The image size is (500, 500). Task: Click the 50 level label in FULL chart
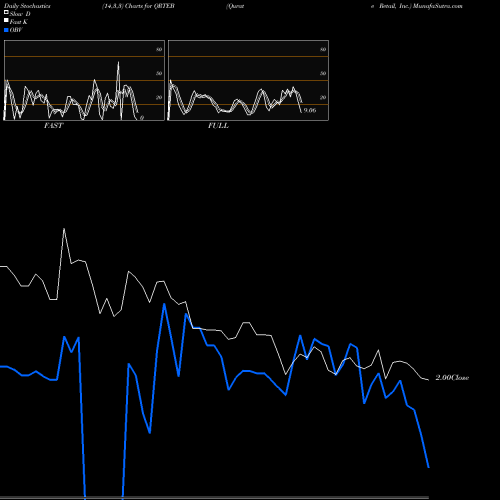(323, 73)
